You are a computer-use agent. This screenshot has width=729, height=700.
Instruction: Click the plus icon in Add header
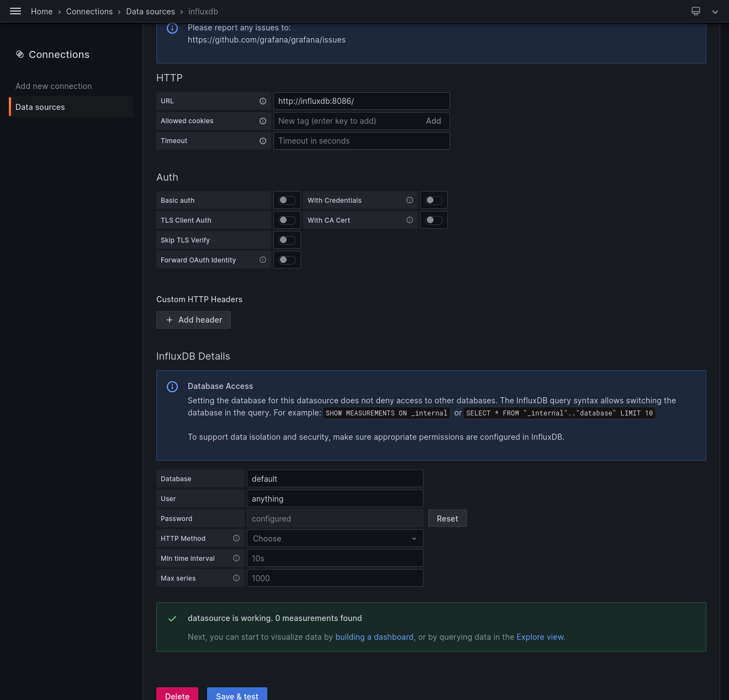click(x=170, y=320)
